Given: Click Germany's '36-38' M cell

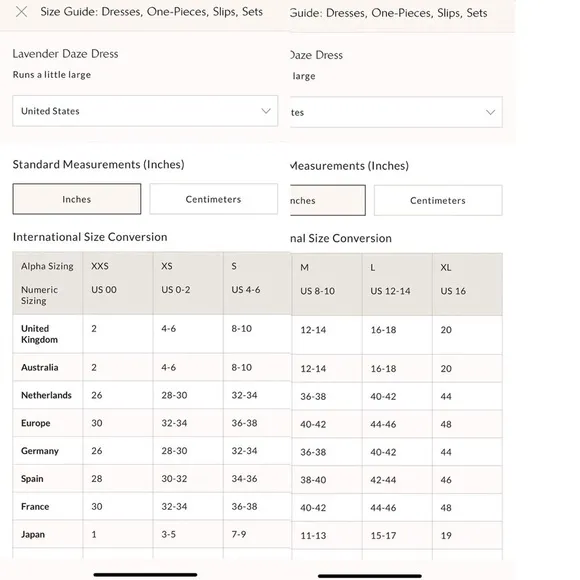Looking at the screenshot, I should [313, 452].
